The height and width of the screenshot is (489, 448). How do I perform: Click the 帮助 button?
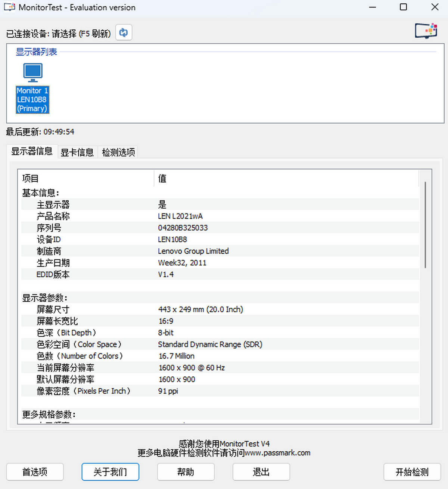pos(186,472)
